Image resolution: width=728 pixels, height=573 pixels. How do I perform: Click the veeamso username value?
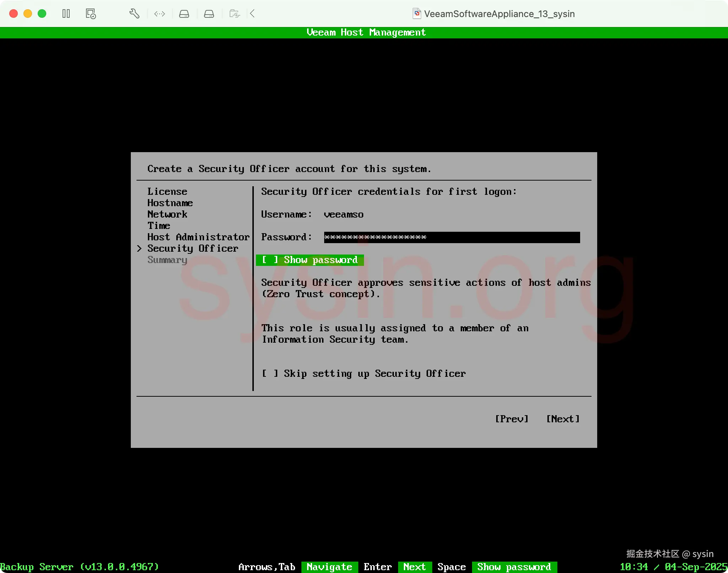click(343, 214)
